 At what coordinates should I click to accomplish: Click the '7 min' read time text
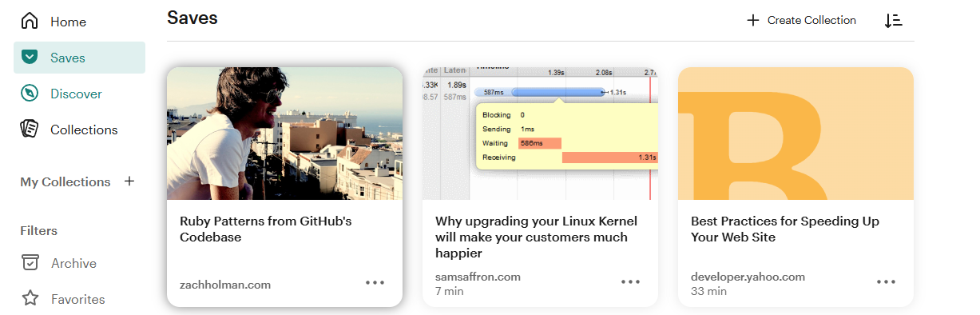click(448, 291)
